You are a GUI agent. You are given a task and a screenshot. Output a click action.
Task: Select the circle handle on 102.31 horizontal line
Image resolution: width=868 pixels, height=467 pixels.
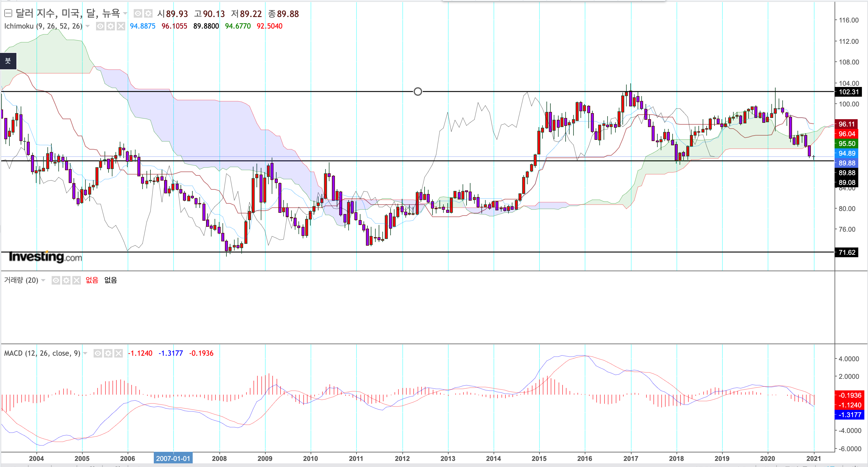[418, 92]
